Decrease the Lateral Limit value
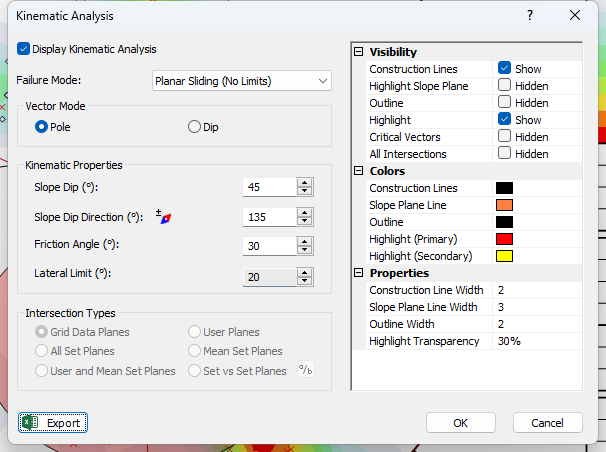Image resolution: width=606 pixels, height=452 pixels. click(x=305, y=281)
